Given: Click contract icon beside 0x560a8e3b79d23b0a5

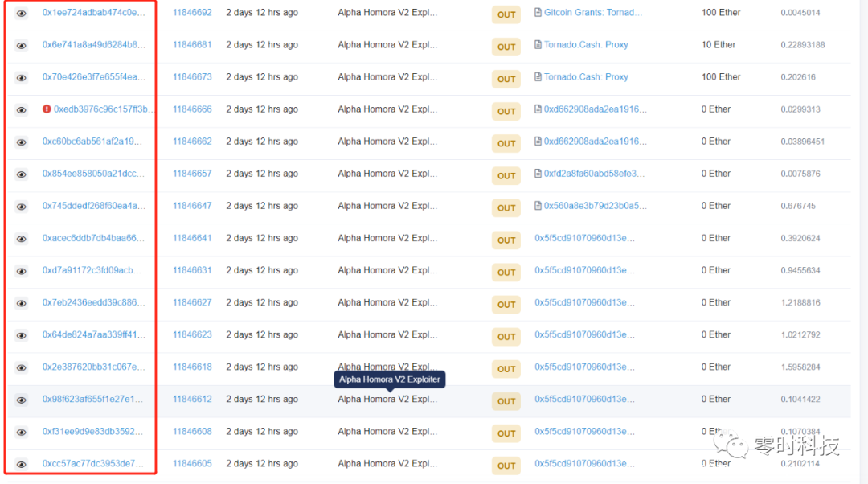Looking at the screenshot, I should coord(538,206).
